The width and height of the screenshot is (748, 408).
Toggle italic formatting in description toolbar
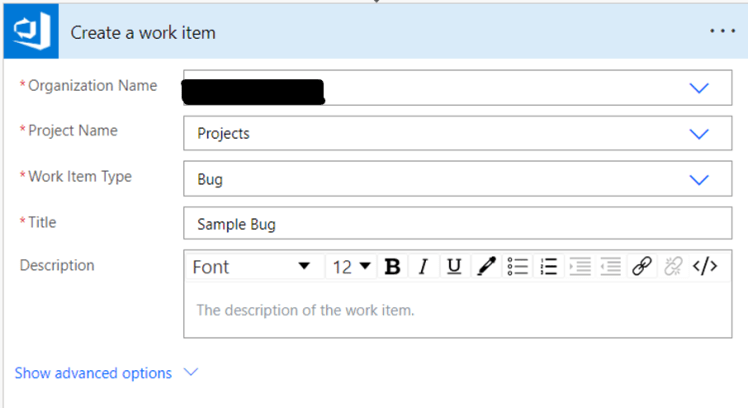(423, 267)
